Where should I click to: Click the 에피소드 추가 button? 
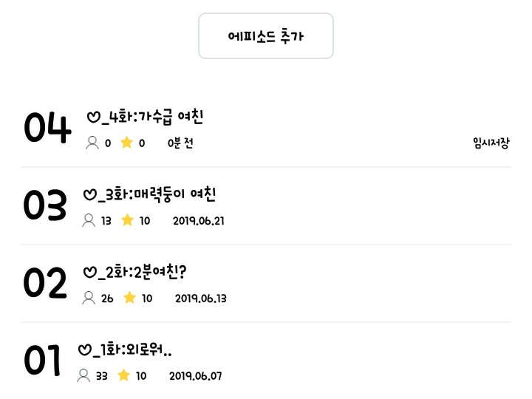tap(266, 36)
